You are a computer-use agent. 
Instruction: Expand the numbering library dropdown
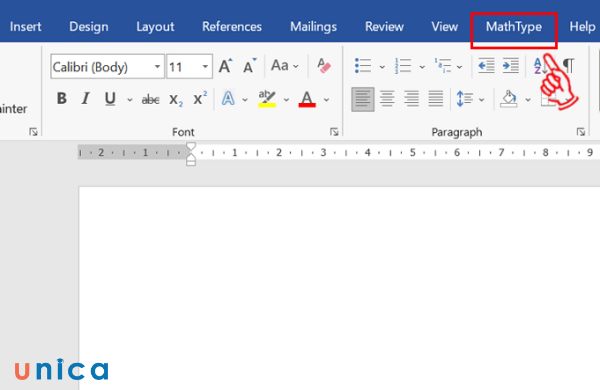click(x=422, y=67)
